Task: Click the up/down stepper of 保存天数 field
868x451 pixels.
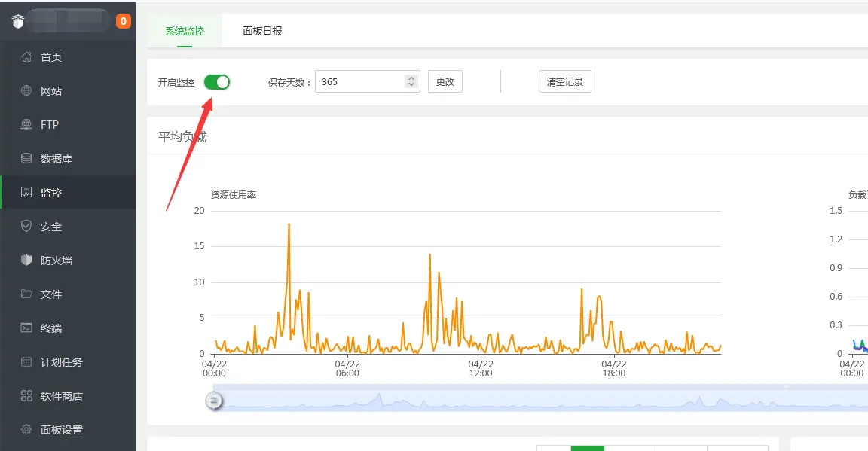Action: click(411, 81)
